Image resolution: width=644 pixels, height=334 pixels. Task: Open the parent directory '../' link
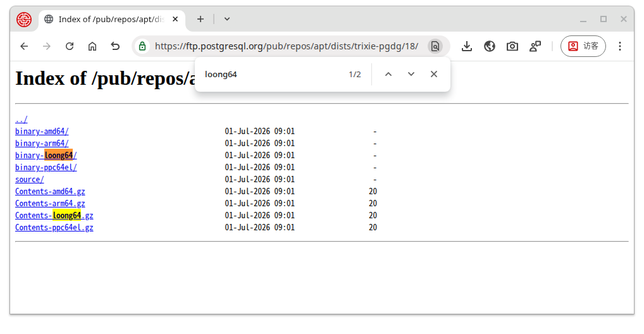22,120
